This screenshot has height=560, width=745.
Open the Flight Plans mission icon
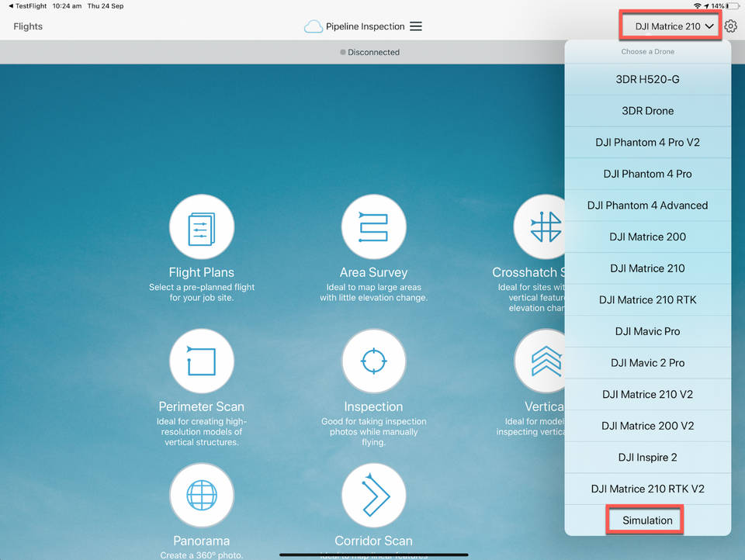pos(202,226)
